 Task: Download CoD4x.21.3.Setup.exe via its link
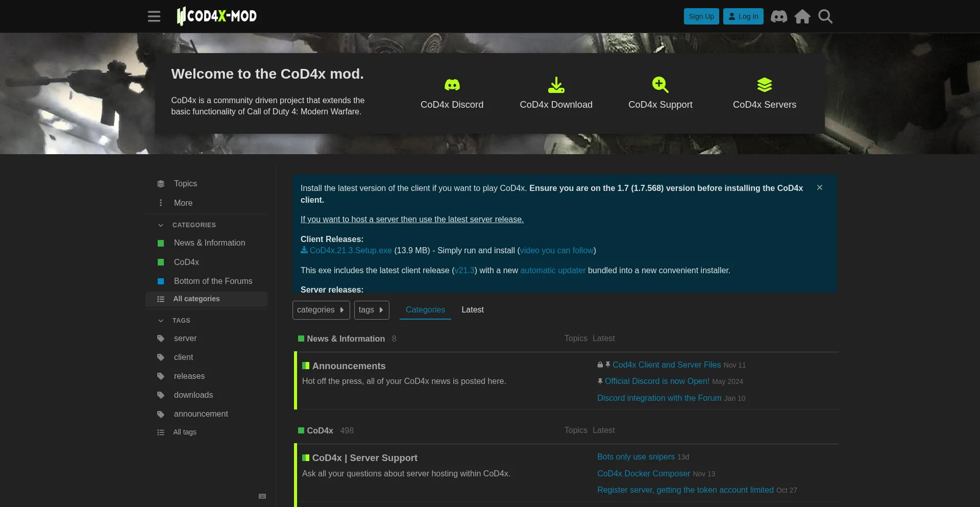point(351,251)
